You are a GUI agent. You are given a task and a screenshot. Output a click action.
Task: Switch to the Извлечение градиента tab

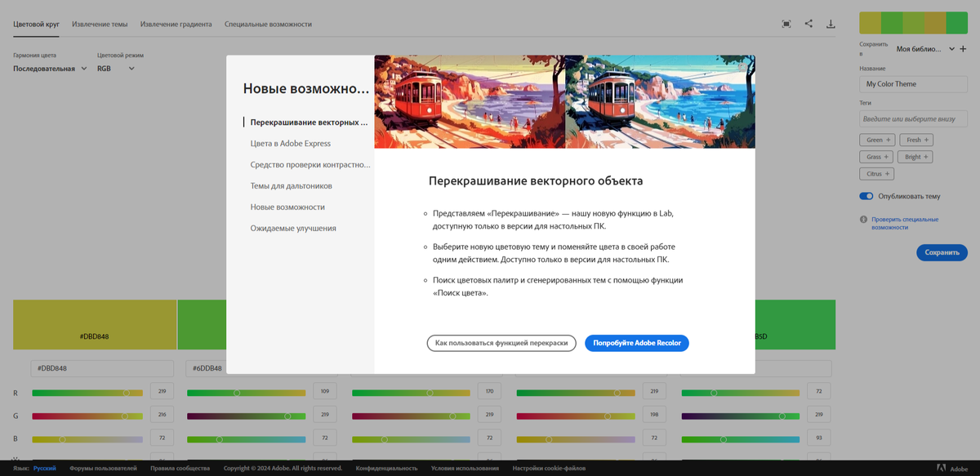[176, 24]
